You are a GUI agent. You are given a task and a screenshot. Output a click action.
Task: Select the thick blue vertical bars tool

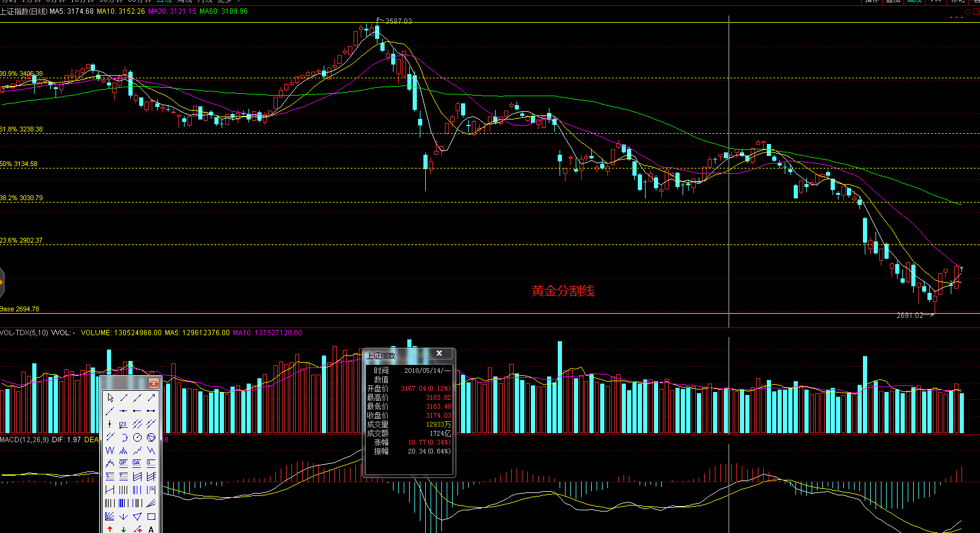(x=124, y=503)
